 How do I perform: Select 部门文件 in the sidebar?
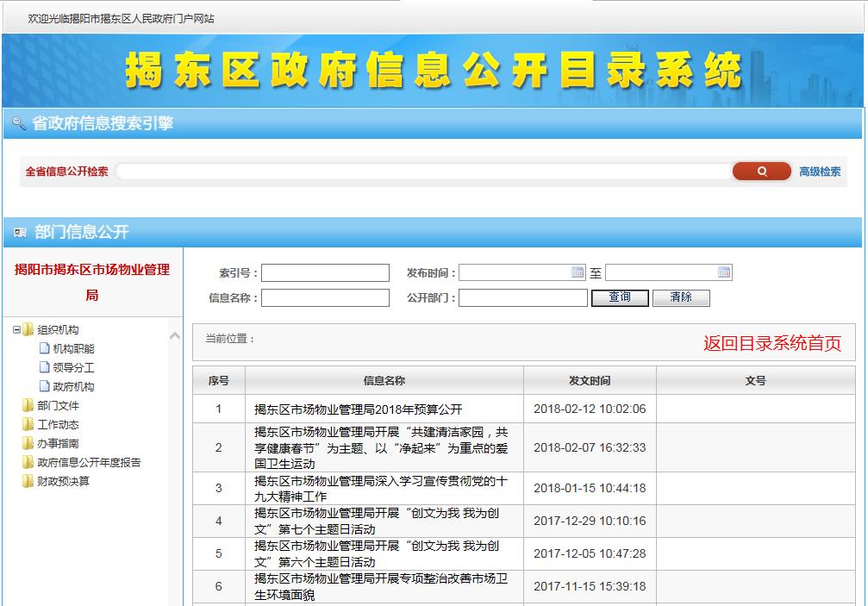[58, 406]
